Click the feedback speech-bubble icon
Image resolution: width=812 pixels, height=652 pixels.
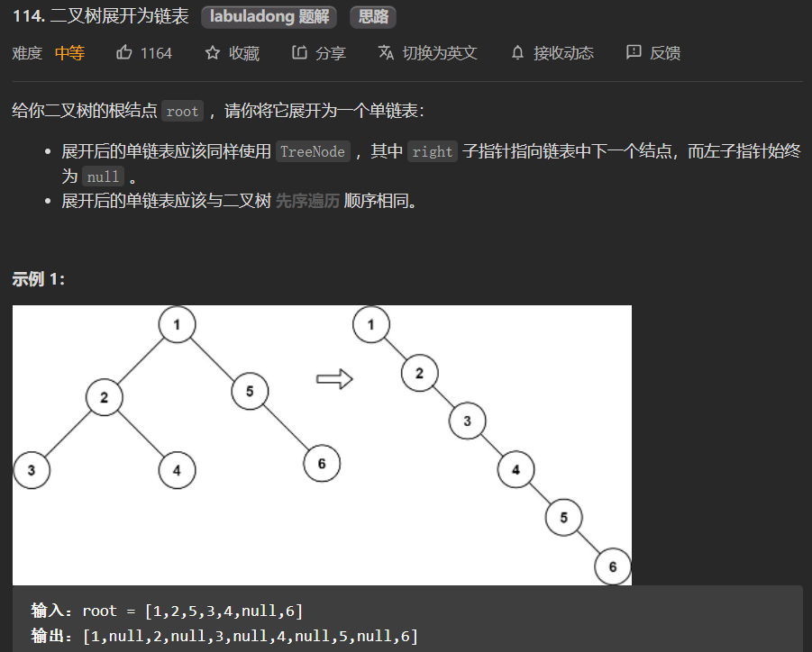pos(634,52)
